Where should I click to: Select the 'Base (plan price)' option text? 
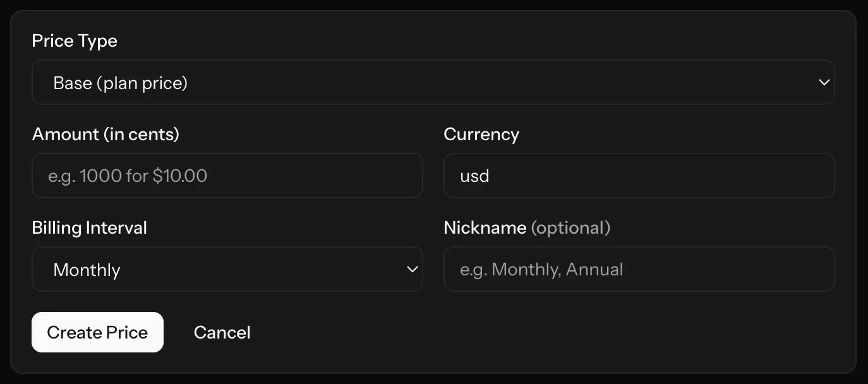pyautogui.click(x=121, y=83)
